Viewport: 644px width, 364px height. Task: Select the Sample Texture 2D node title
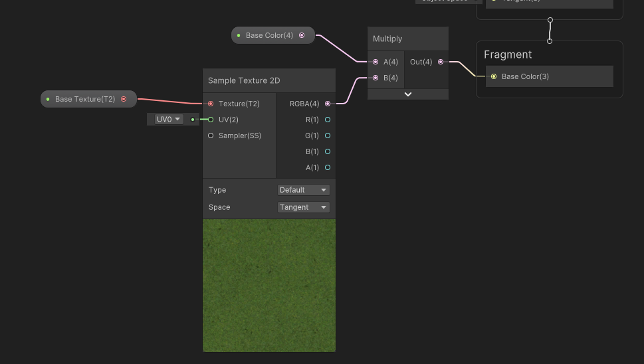(x=244, y=80)
